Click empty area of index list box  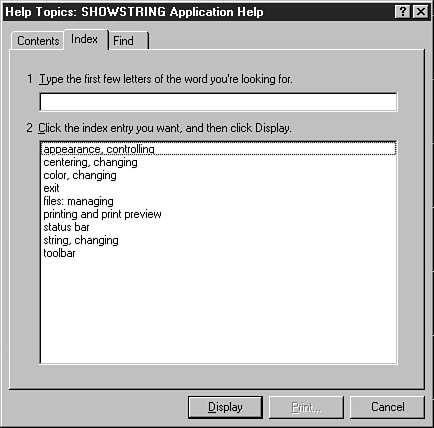pyautogui.click(x=218, y=310)
